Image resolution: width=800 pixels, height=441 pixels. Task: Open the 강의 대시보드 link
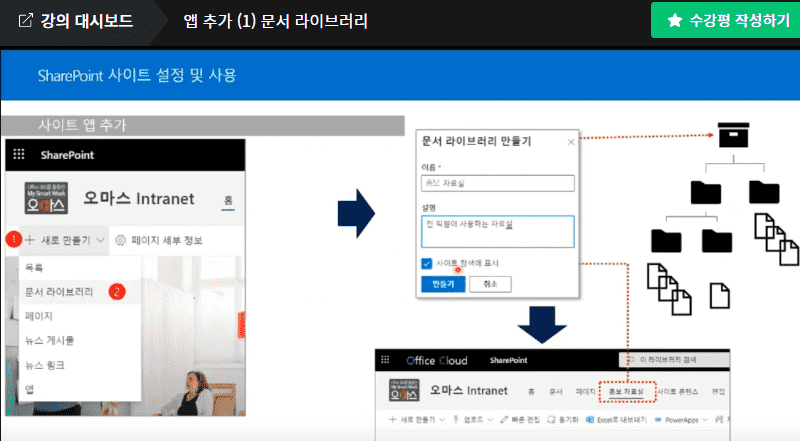point(76,21)
